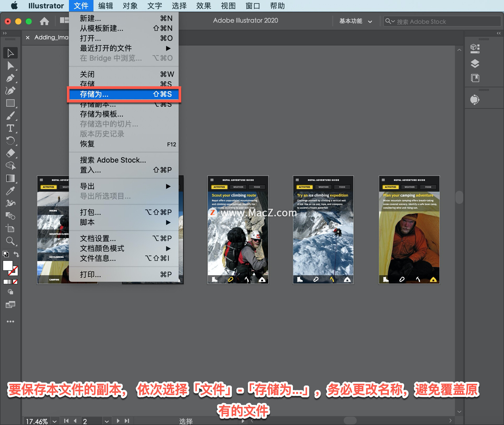The height and width of the screenshot is (425, 504).
Task: Select the Type tool
Action: (x=10, y=128)
